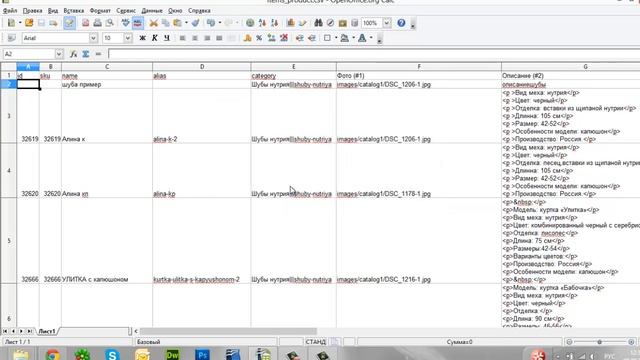Align cell text left
This screenshot has width=640, height=360.
pyautogui.click(x=182, y=38)
